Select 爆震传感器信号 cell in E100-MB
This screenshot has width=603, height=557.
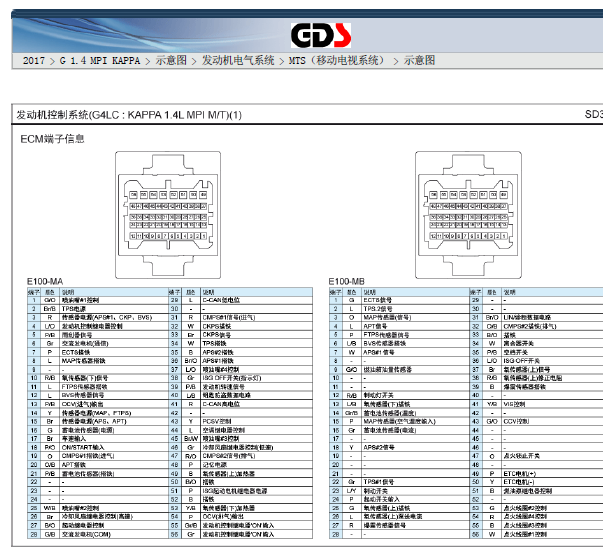415,525
